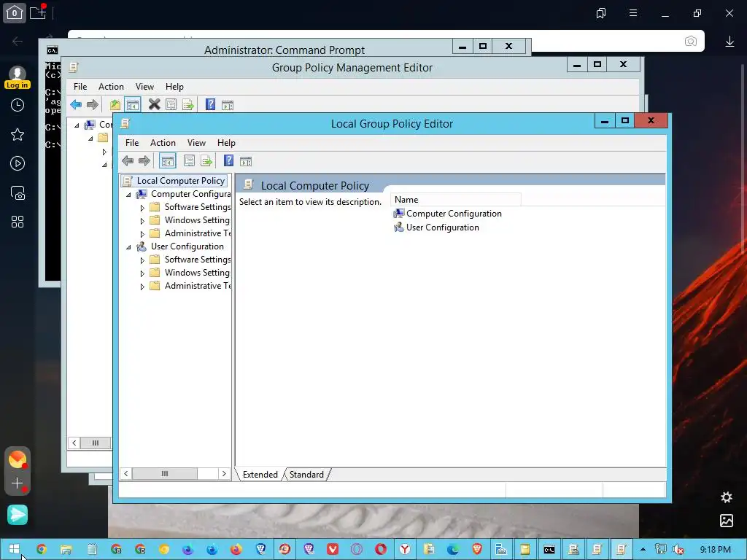Click Delete X icon in Group Policy Management Editor
The image size is (747, 560).
point(154,104)
